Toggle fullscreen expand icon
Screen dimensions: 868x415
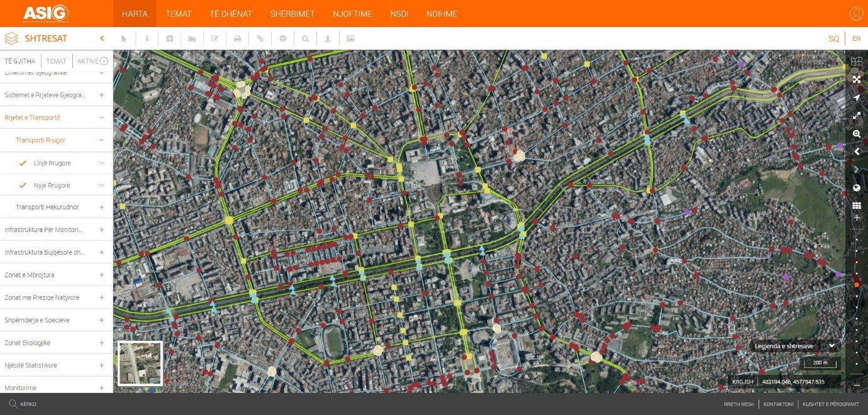pos(856,116)
